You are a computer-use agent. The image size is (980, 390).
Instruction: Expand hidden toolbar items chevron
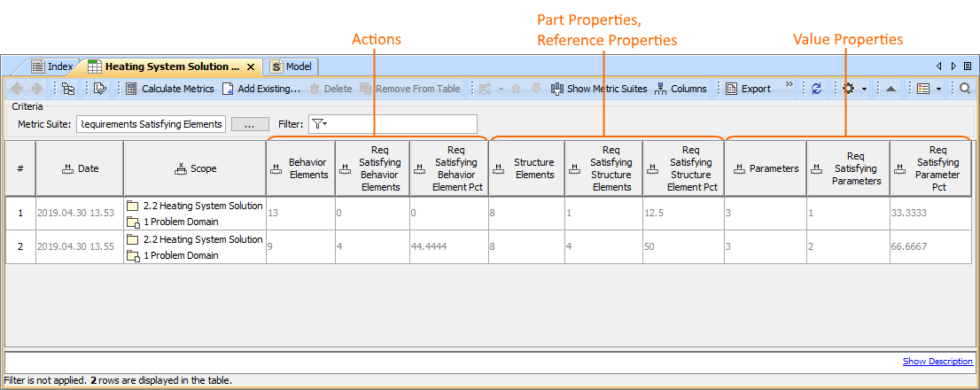click(x=789, y=85)
